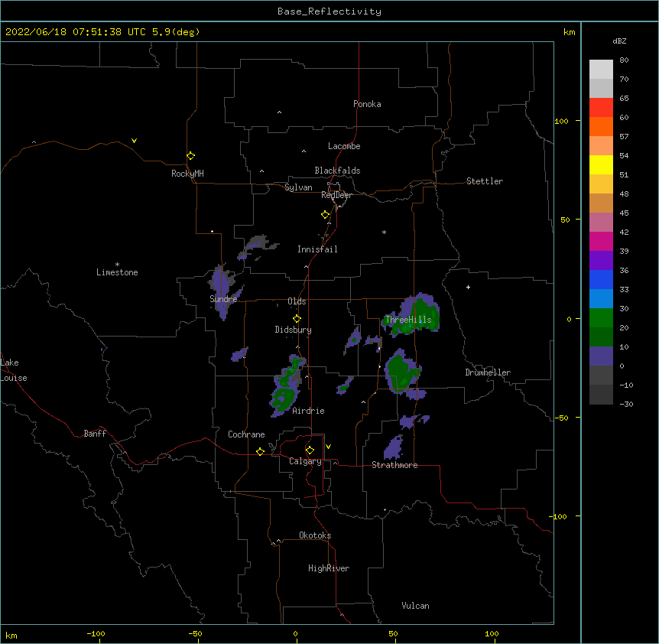659x644 pixels.
Task: Click the yellow diamond marker above RockyMH
Action: (x=191, y=156)
